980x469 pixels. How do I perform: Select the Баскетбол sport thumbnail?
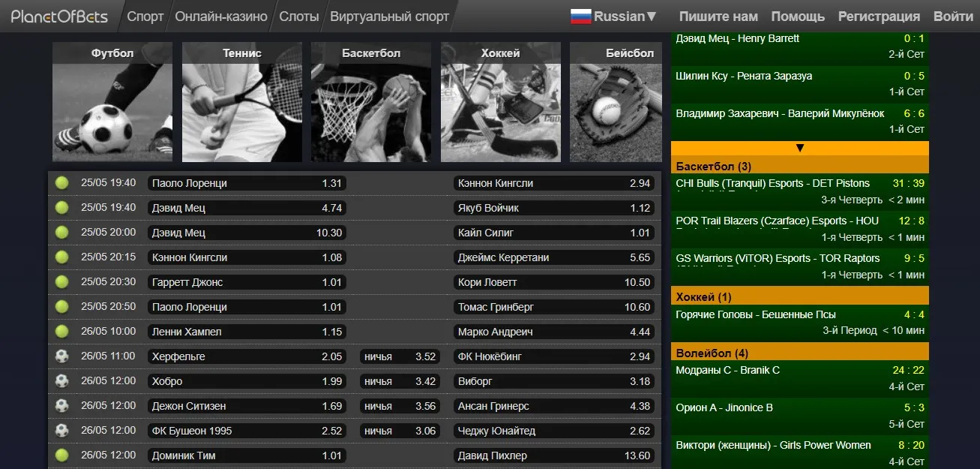click(371, 102)
